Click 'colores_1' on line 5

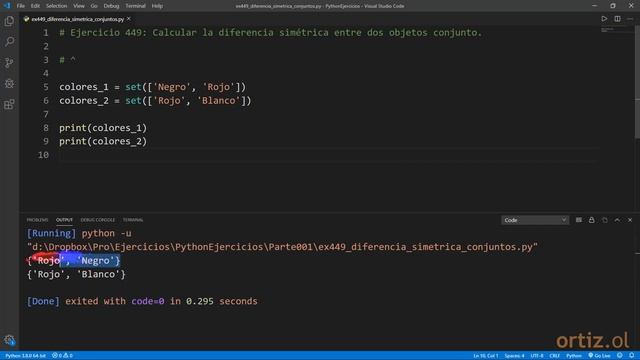click(84, 87)
